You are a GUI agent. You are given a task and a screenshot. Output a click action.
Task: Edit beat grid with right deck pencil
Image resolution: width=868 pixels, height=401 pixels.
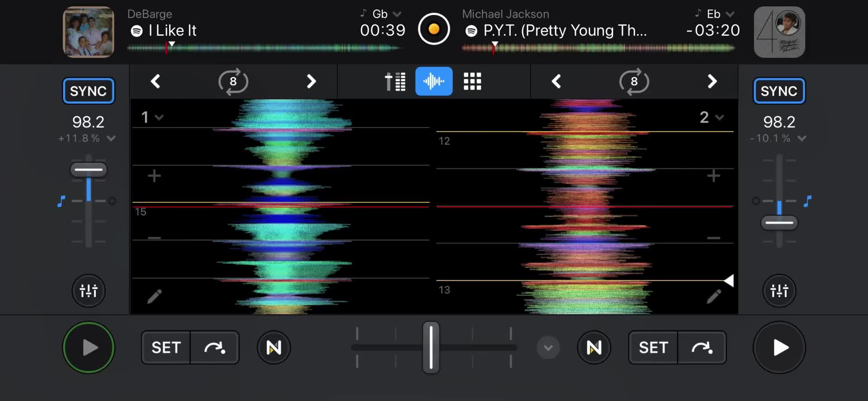click(x=713, y=296)
